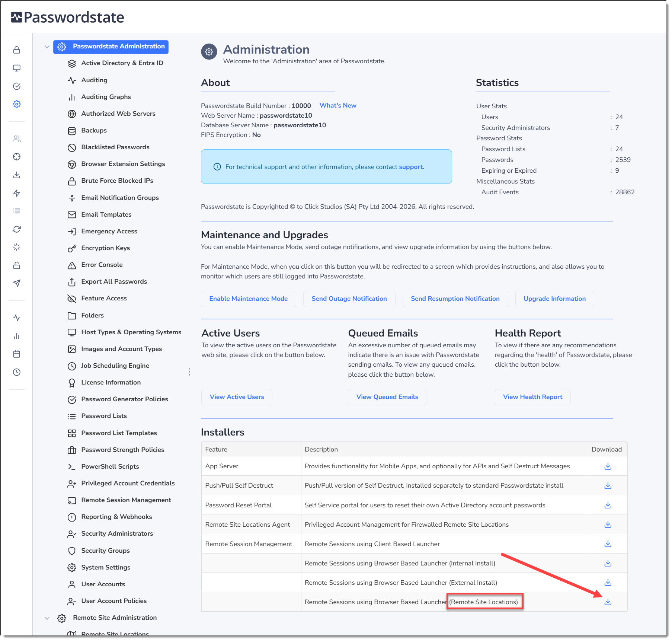
Task: Click the Audit Events count 28862
Action: coord(625,192)
